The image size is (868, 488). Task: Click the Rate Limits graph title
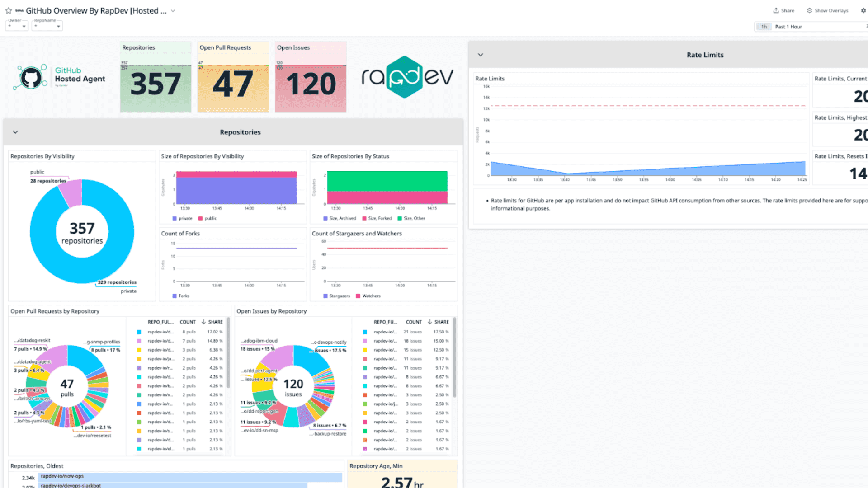(x=490, y=79)
